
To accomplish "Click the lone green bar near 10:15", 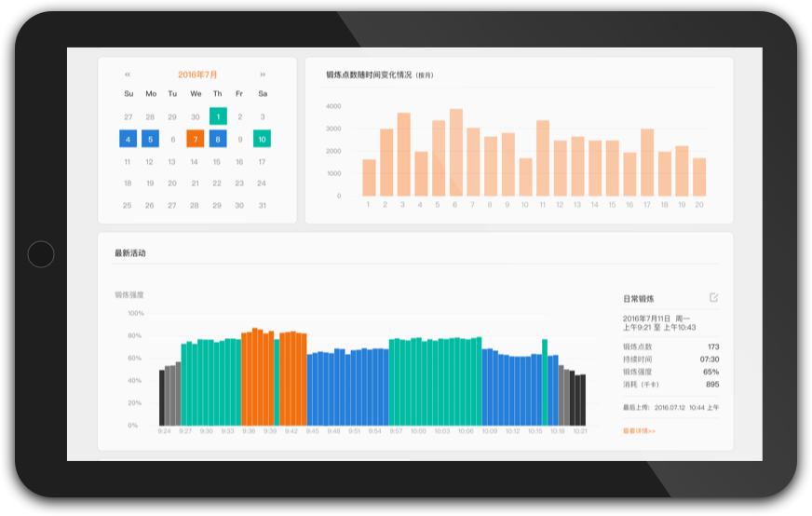I will [545, 382].
